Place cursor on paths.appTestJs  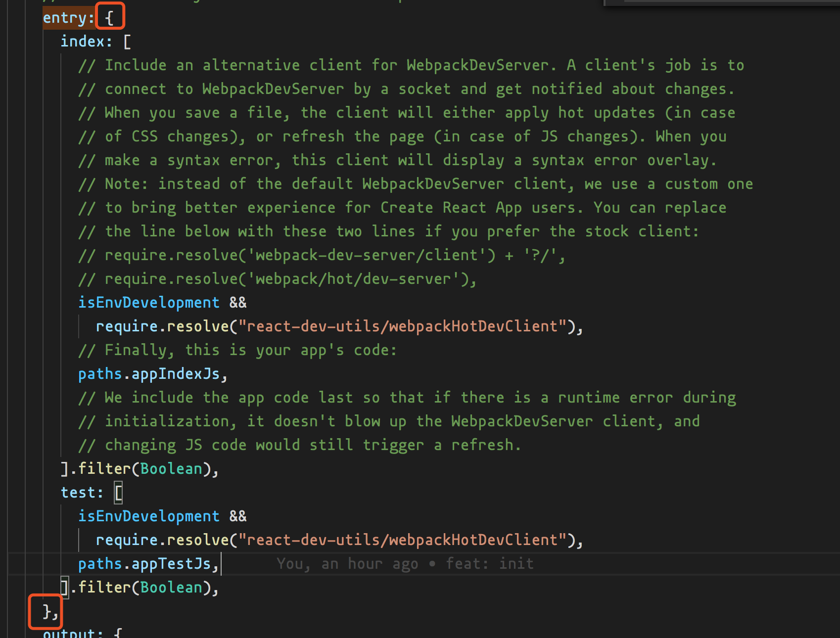144,564
